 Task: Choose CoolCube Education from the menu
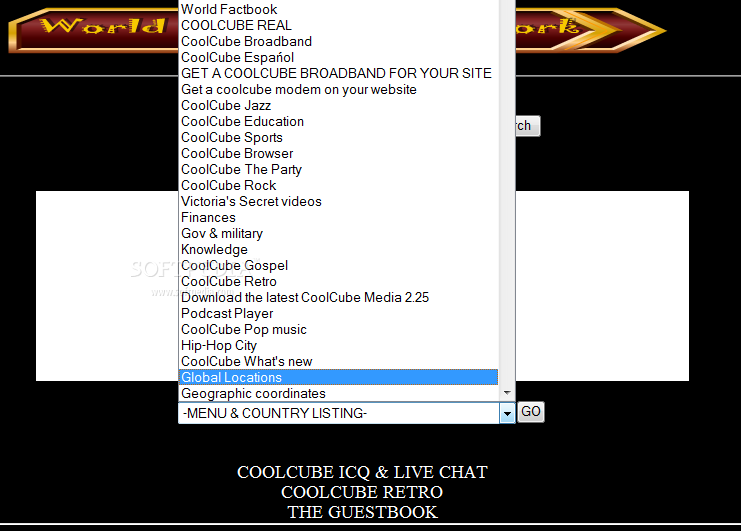[338, 121]
